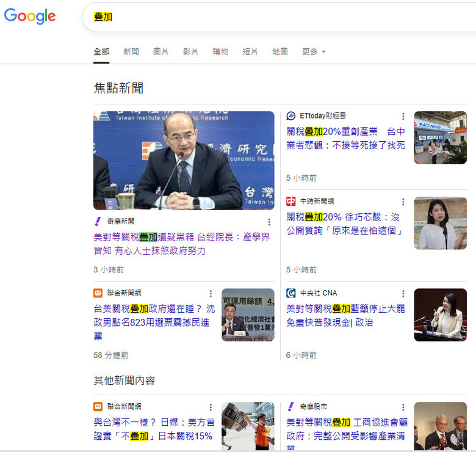Click the 聯合新聞網 icon above 台美關稅疊加 article
The width and height of the screenshot is (476, 452).
pyautogui.click(x=98, y=293)
